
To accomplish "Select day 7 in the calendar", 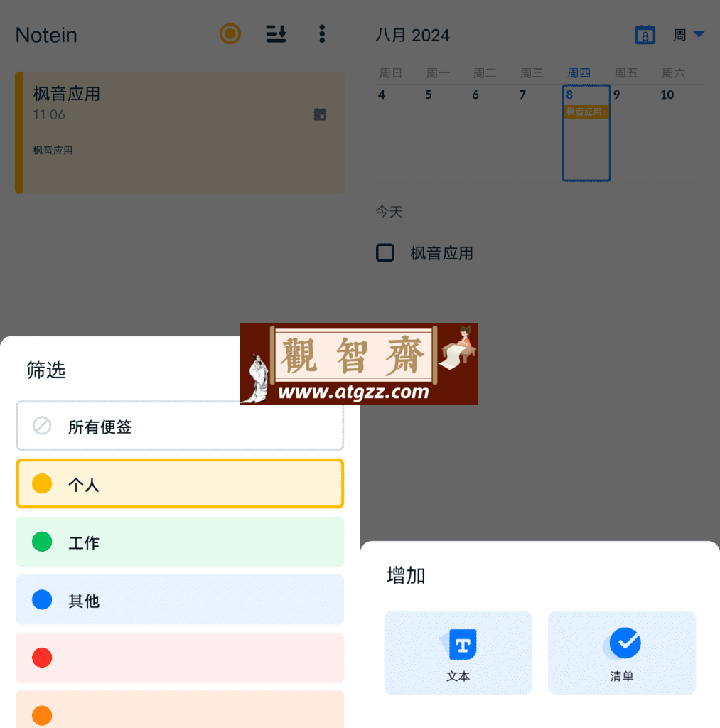I will coord(522,95).
